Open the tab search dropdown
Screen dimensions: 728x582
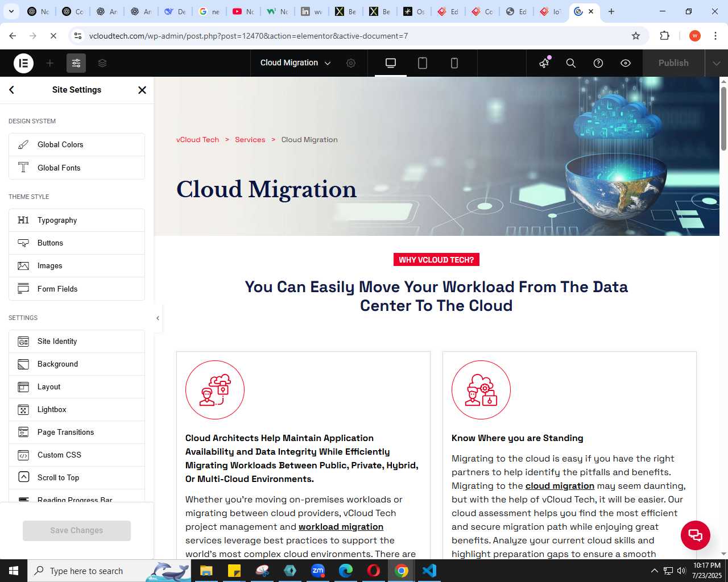coord(11,11)
